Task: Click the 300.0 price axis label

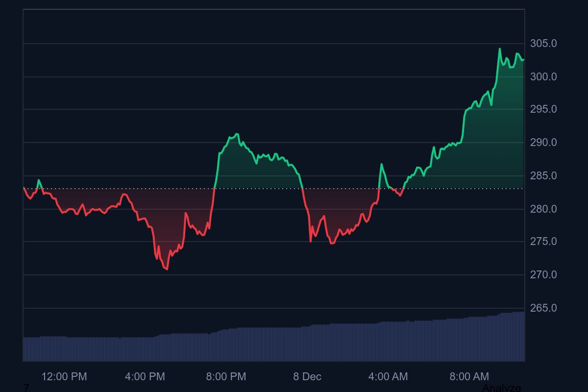Action: click(543, 77)
